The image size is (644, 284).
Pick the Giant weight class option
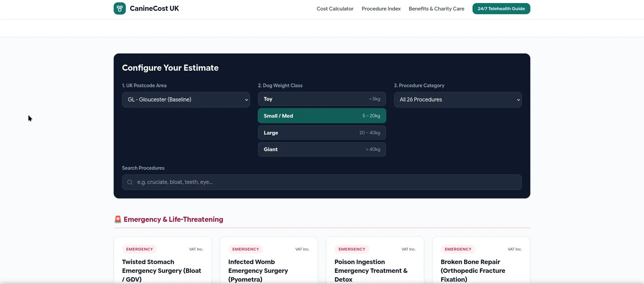pos(322,149)
